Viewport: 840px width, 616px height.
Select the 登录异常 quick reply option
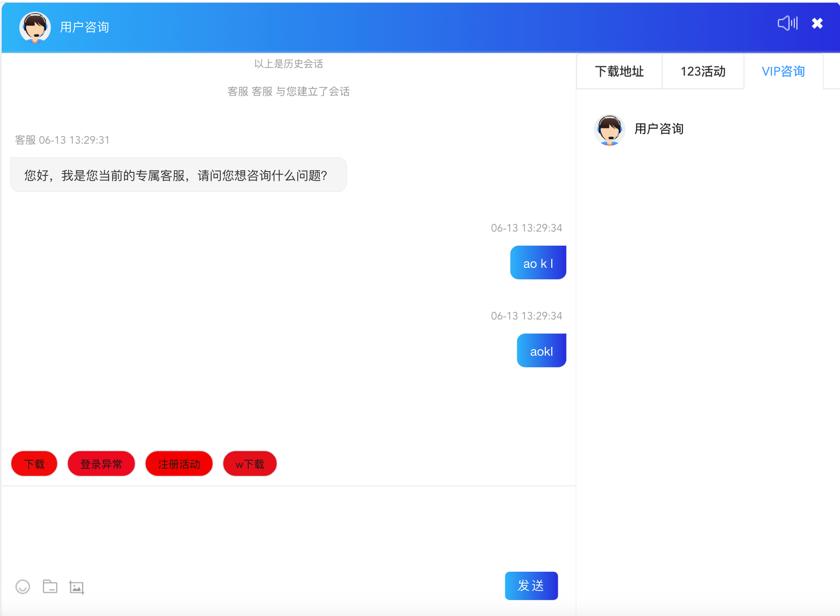coord(101,463)
